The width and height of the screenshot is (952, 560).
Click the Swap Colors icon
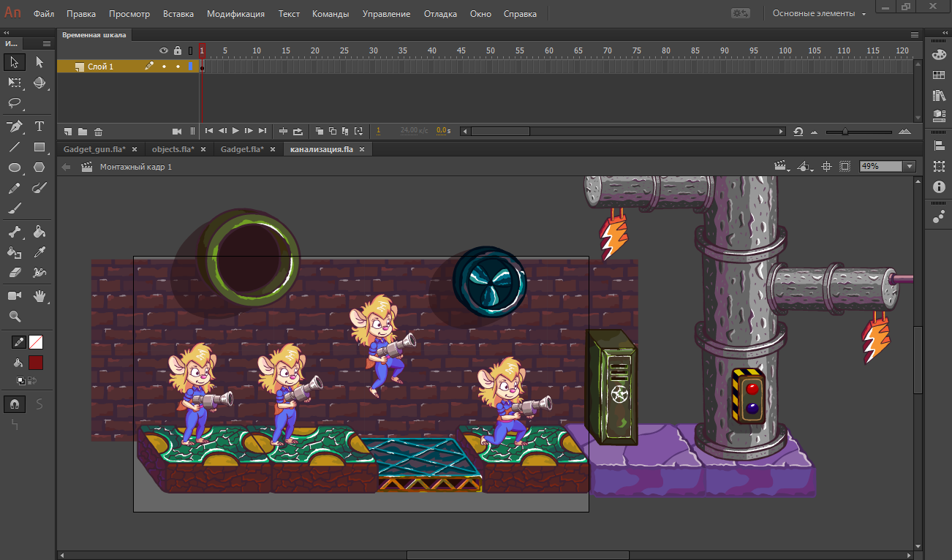[32, 380]
